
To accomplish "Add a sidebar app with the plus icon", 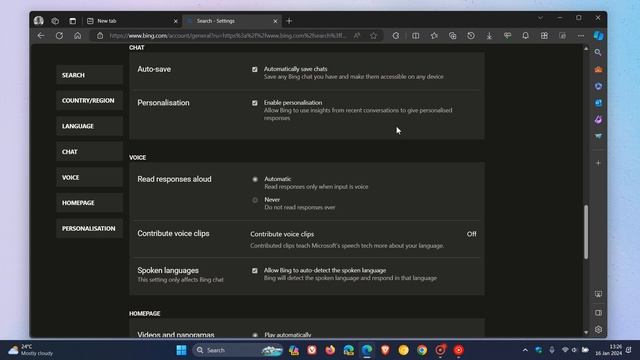I will click(x=598, y=163).
